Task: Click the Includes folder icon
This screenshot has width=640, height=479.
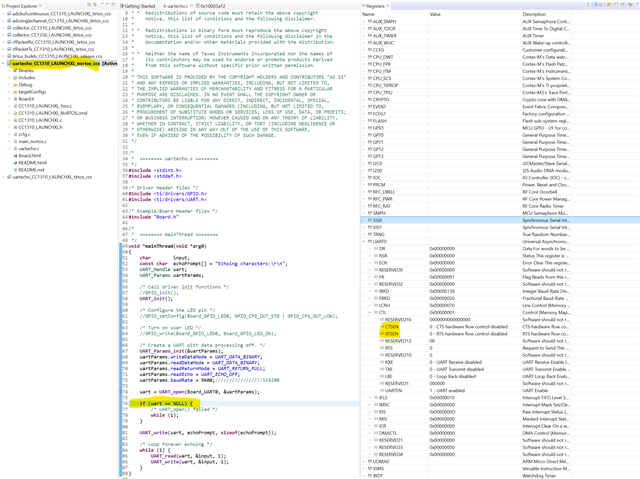Action: point(16,78)
